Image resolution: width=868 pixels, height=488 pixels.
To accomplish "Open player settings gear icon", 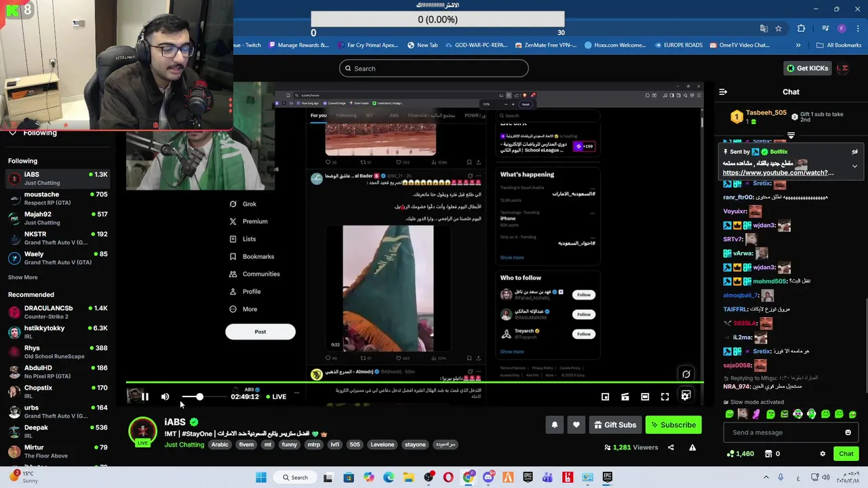I will click(x=686, y=396).
